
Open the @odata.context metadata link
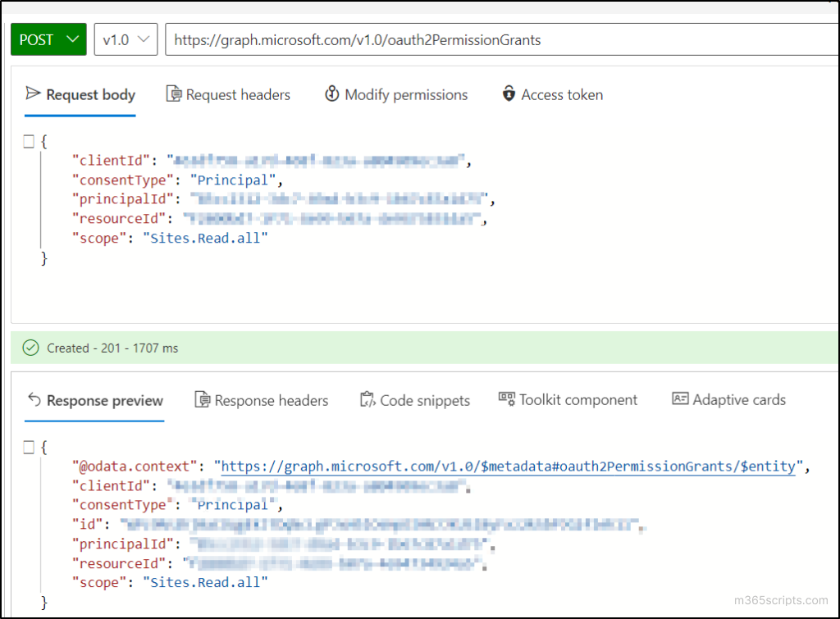point(509,467)
